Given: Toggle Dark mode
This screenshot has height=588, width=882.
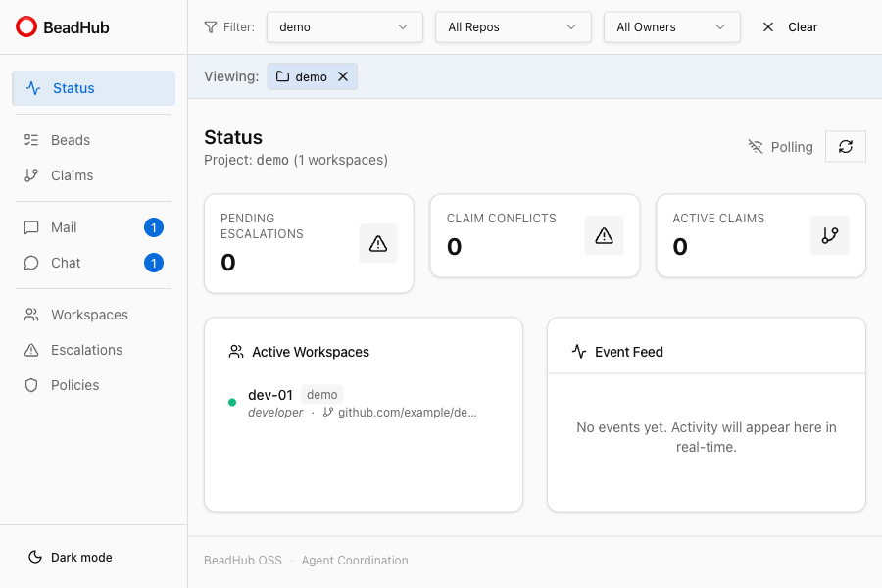Looking at the screenshot, I should [x=69, y=557].
